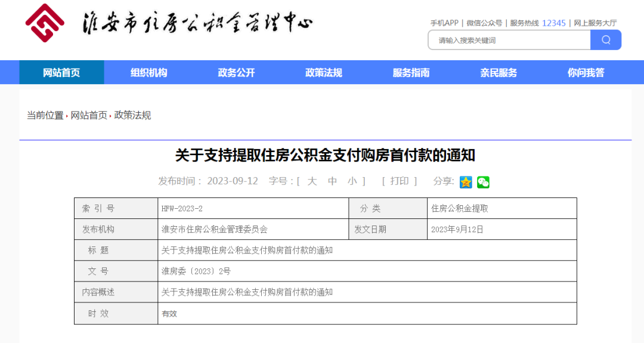Share to QQ Zone star icon

tap(466, 182)
